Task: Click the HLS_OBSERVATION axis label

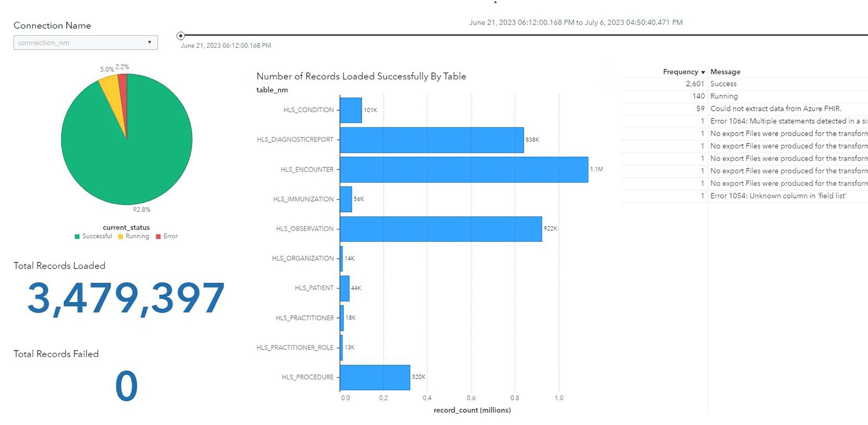Action: click(305, 229)
